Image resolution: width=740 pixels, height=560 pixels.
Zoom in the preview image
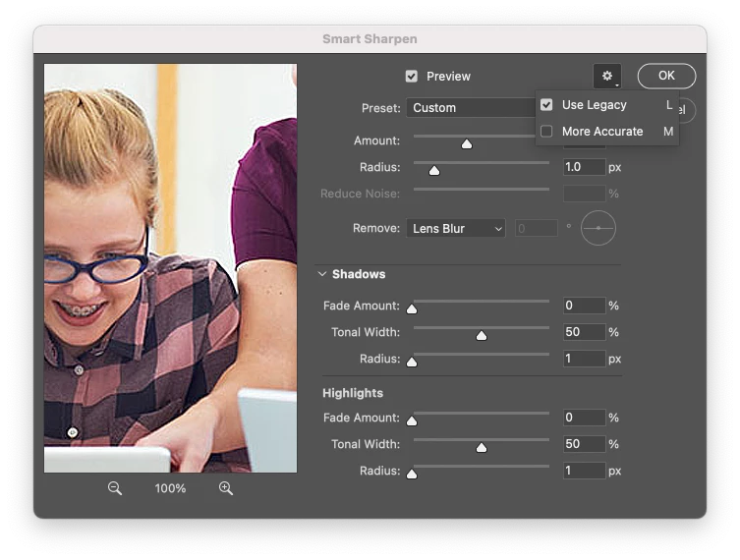point(226,488)
